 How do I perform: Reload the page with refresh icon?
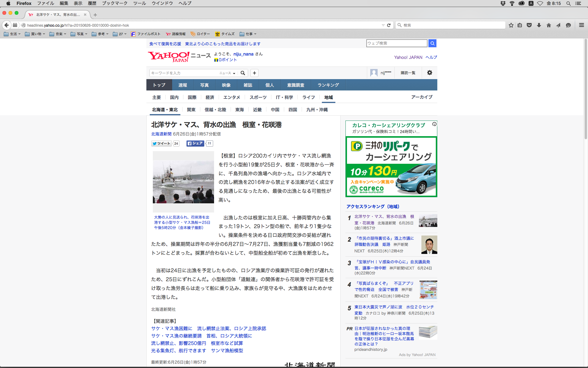pos(389,25)
